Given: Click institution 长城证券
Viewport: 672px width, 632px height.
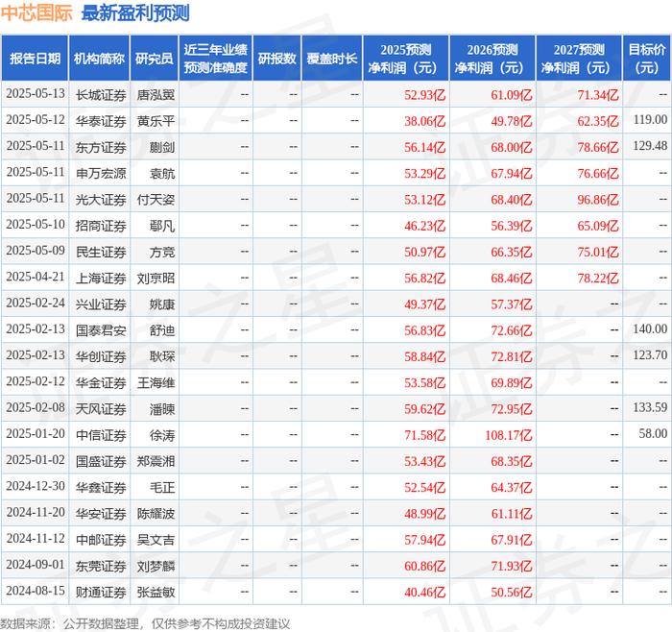Looking at the screenshot, I should point(101,95).
